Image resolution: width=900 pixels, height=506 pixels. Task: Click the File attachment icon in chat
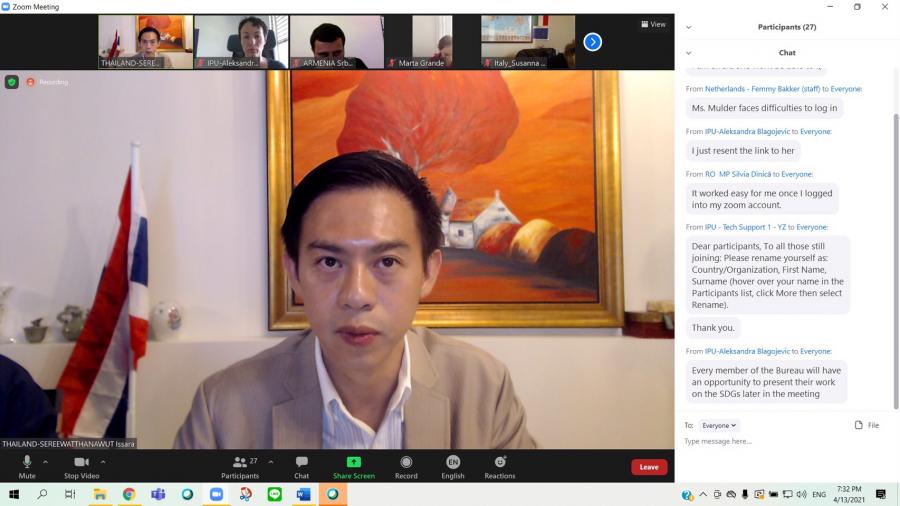[859, 425]
